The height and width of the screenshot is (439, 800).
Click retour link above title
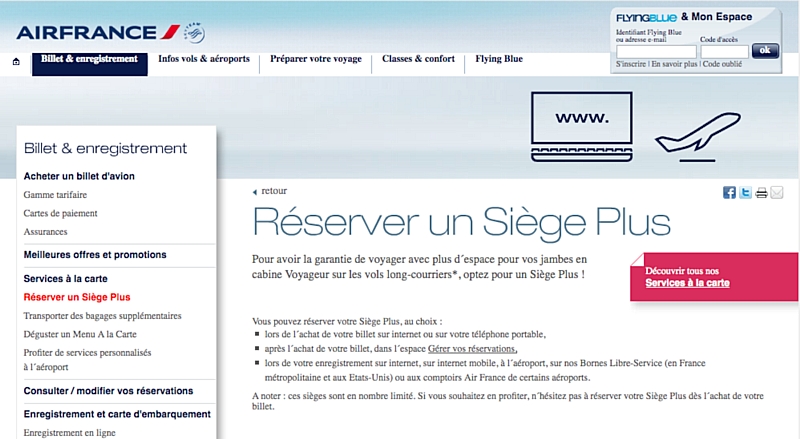pyautogui.click(x=274, y=191)
